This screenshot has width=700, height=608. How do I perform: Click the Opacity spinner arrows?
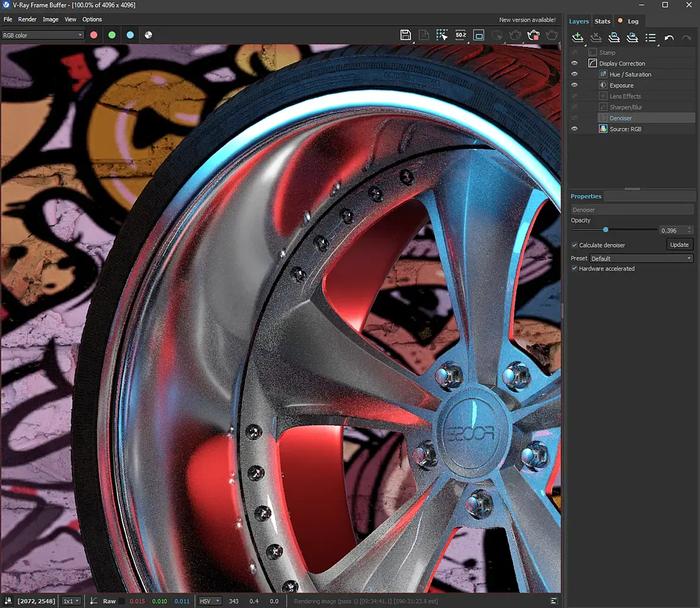(x=690, y=230)
